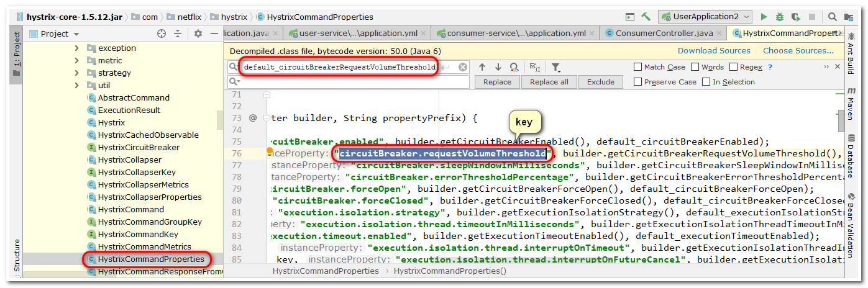Open the Project panel settings gear

point(198,34)
